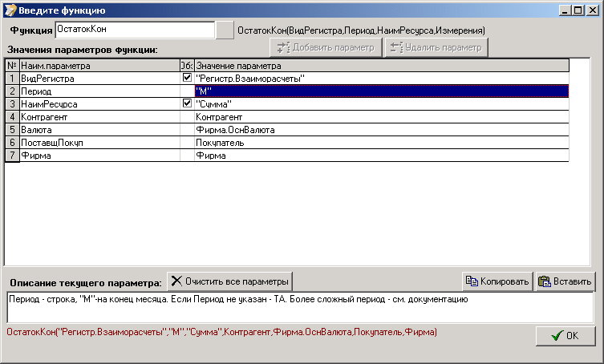Click the Добавить параметр button
604x364 pixels.
click(x=326, y=47)
